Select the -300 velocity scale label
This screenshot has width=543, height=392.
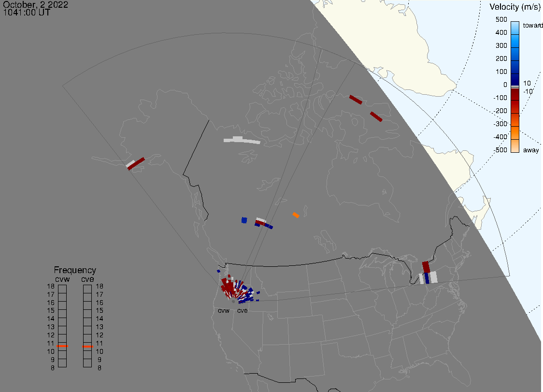pos(500,124)
